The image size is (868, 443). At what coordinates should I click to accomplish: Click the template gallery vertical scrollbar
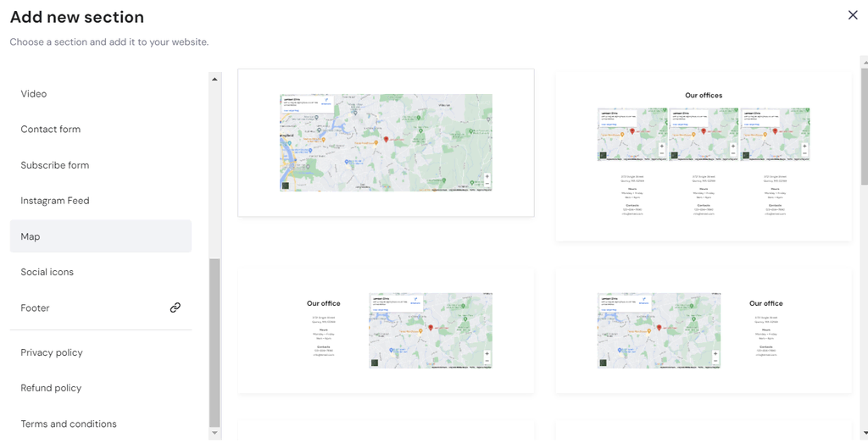pos(864,127)
